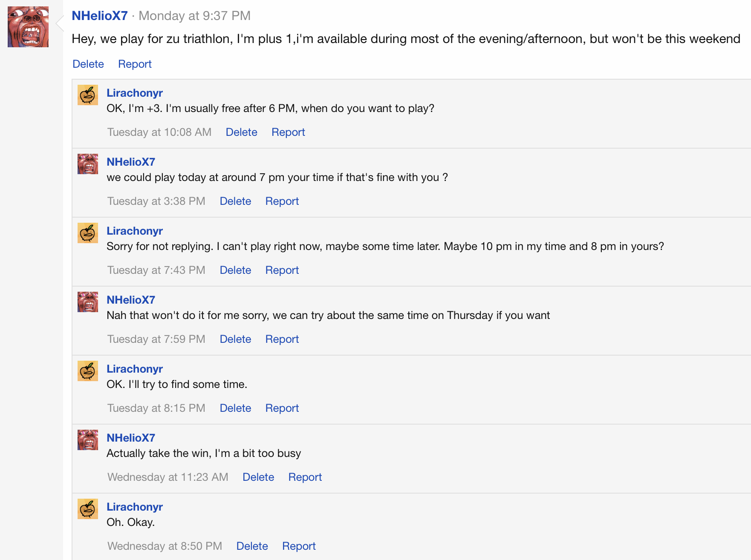This screenshot has height=560, width=751.
Task: Report the Tuesday 3:38 PM reply
Action: click(x=282, y=201)
